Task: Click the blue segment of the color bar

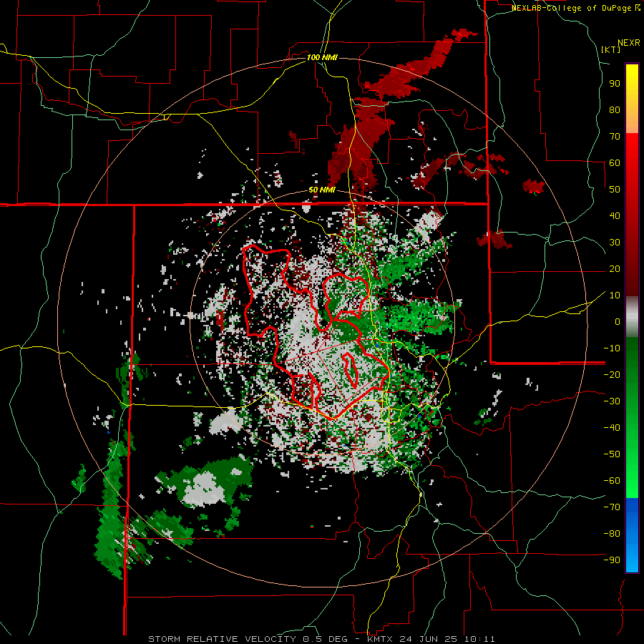Action: pos(632,535)
